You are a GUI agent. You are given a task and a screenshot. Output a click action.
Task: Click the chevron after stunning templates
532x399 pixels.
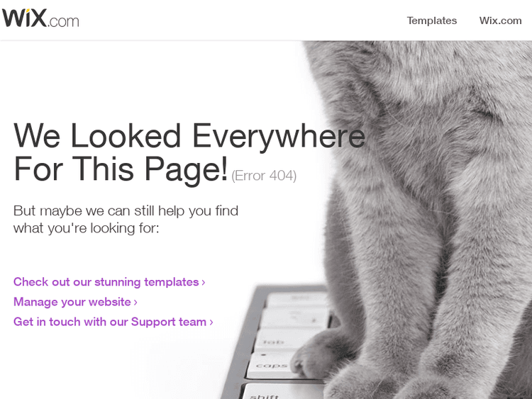click(204, 282)
